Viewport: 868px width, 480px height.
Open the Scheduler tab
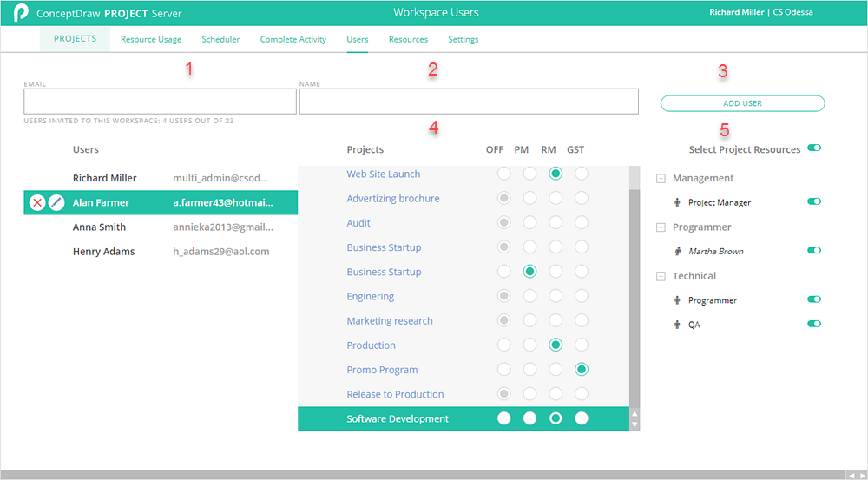click(x=220, y=39)
